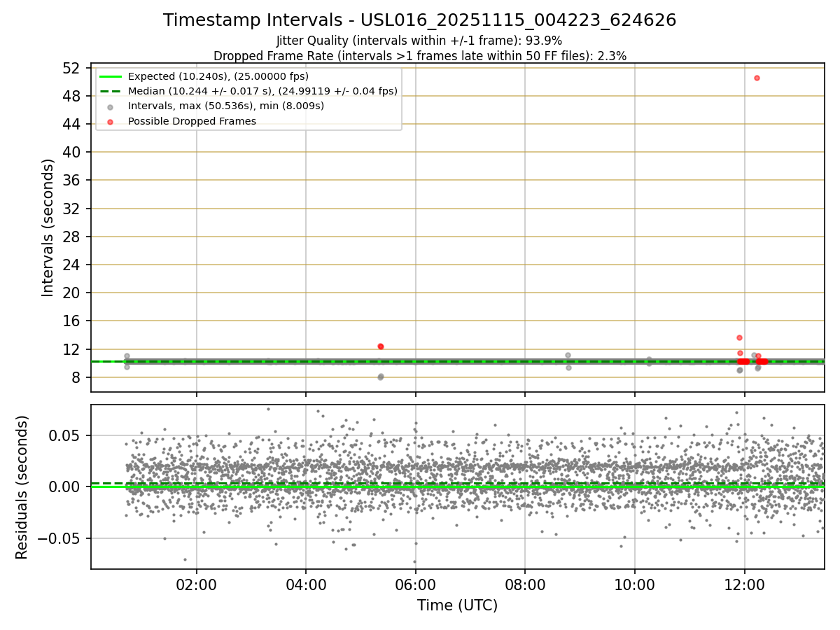Image resolution: width=840 pixels, height=630 pixels.
Task: Click the '08:00' x-axis tick label
Action: pyautogui.click(x=525, y=584)
